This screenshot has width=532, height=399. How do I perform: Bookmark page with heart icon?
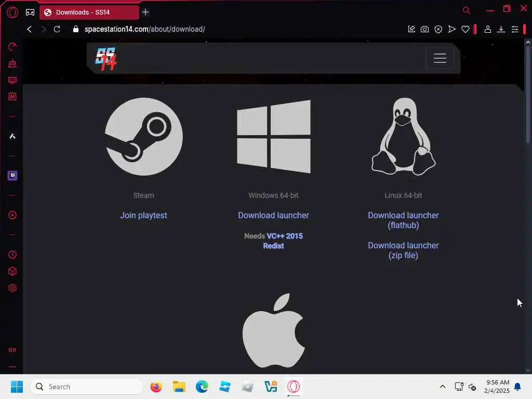[465, 29]
